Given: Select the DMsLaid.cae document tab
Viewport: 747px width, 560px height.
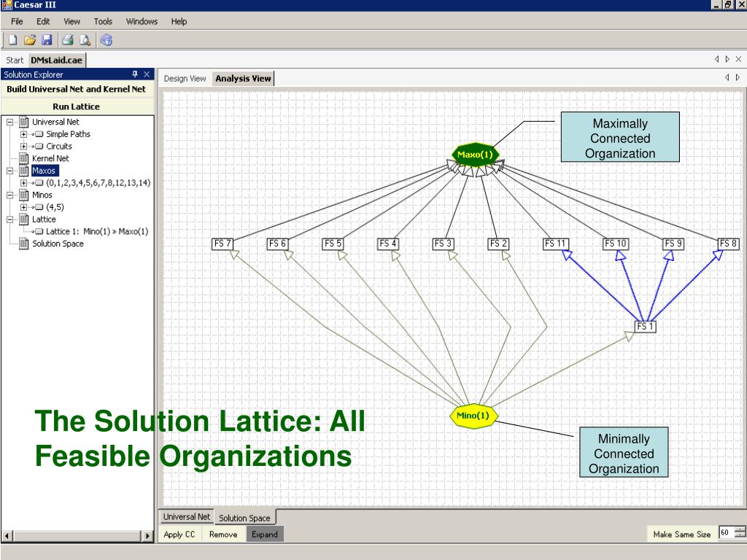Looking at the screenshot, I should (x=56, y=60).
